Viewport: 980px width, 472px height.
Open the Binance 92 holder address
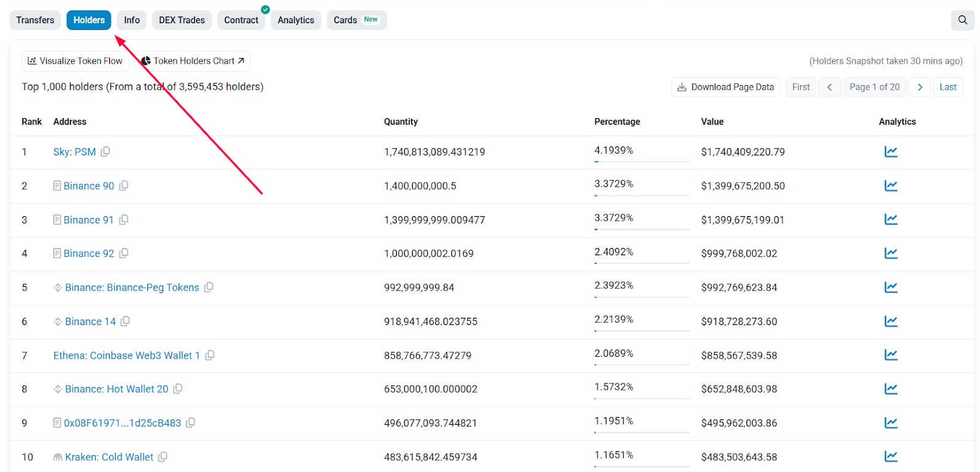(x=89, y=253)
